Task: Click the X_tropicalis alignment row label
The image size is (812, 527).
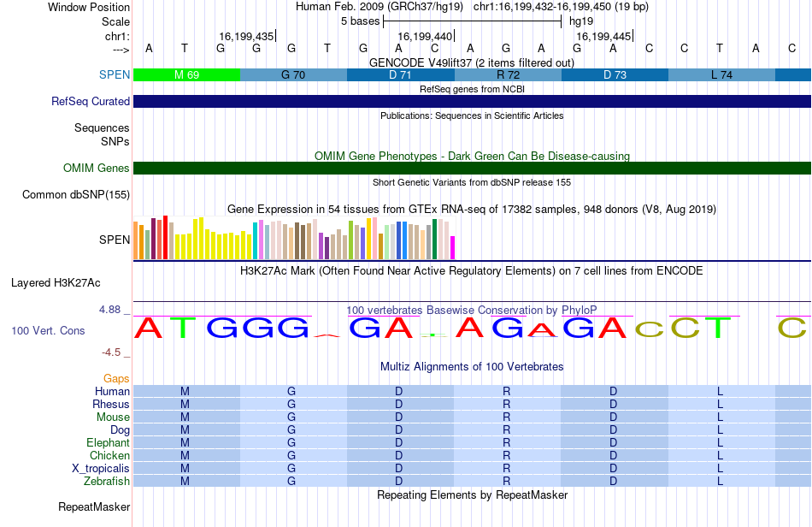Action: click(x=101, y=469)
